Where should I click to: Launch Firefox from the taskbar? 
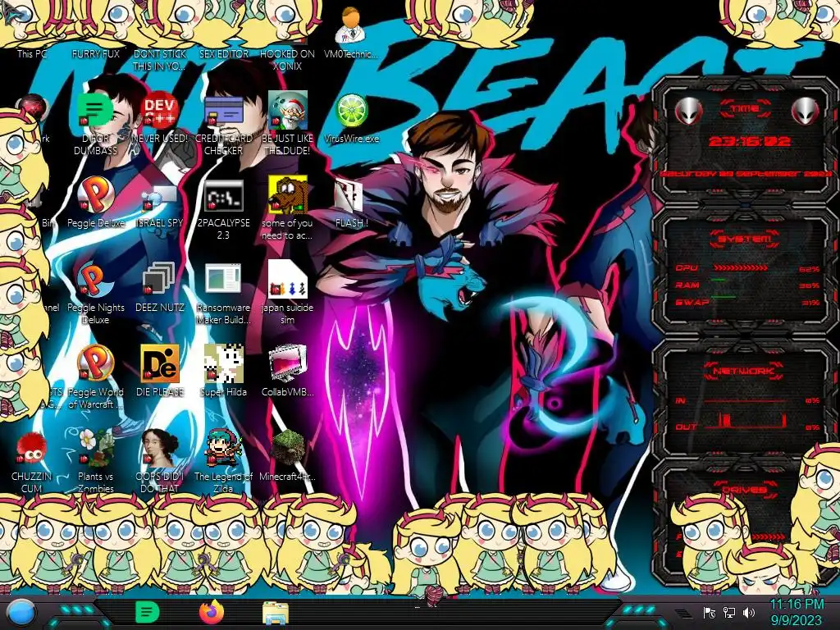(212, 612)
